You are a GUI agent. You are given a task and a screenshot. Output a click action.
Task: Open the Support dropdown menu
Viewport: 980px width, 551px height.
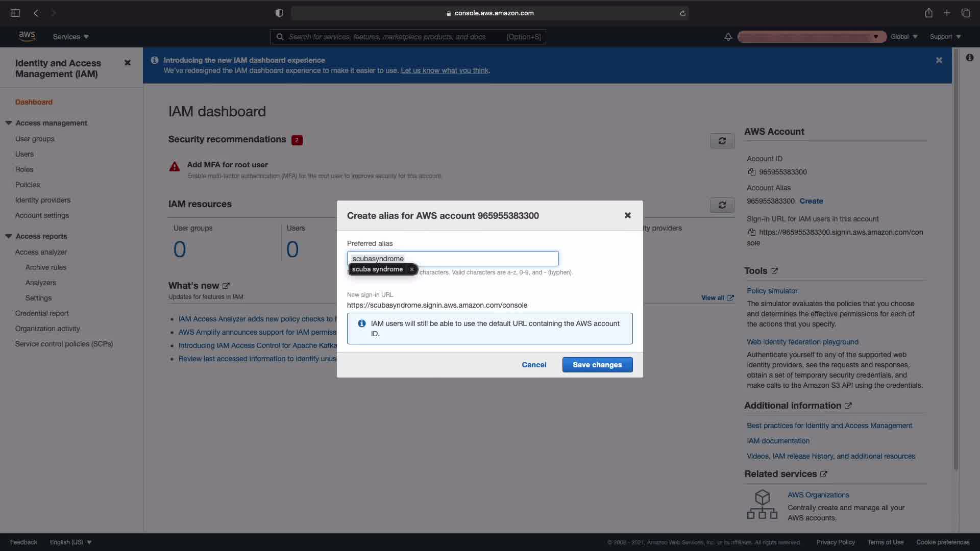pyautogui.click(x=945, y=37)
